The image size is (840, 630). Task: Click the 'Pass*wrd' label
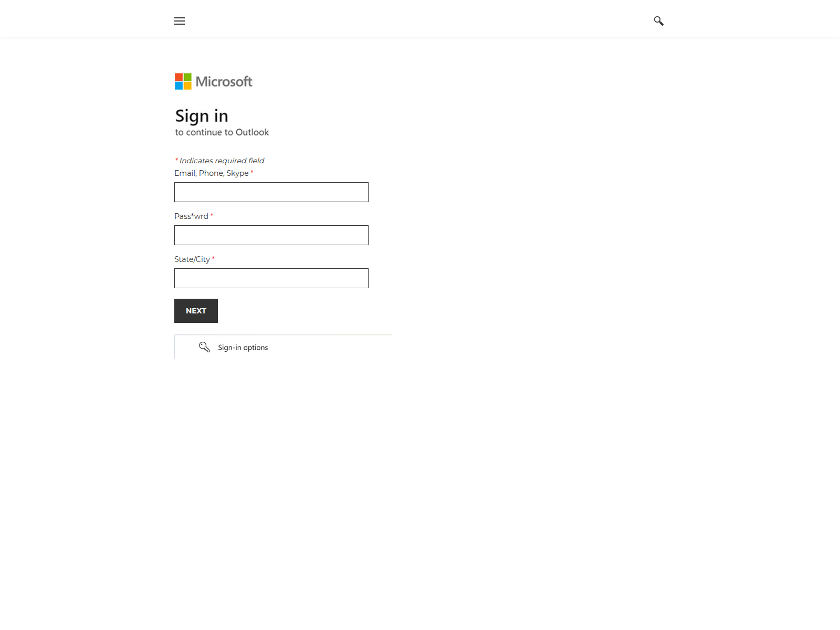tap(191, 216)
